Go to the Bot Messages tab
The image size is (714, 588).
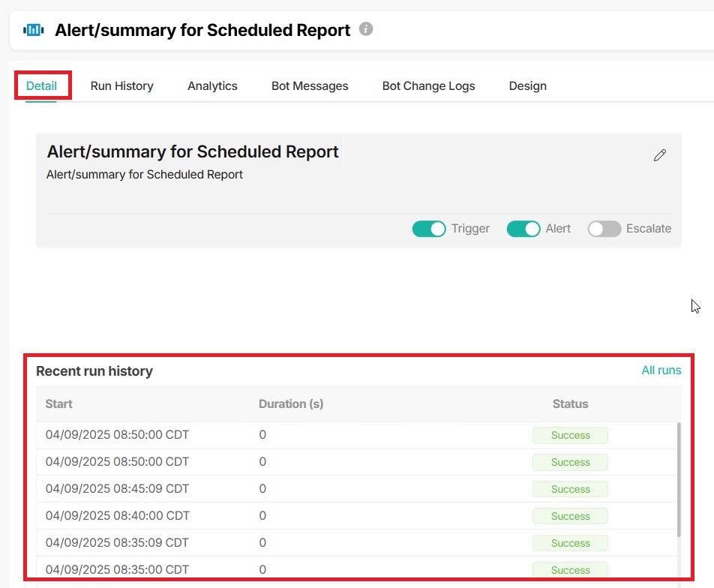click(310, 85)
